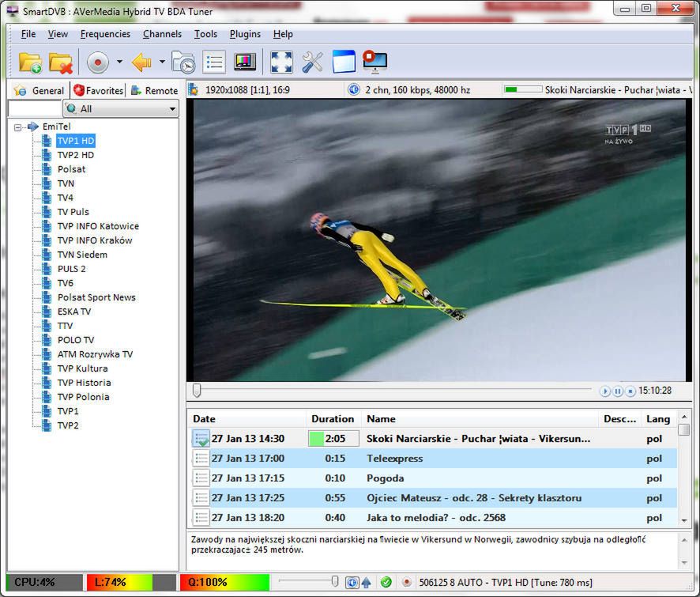Collapse the EmiTel tree node
Screen dimensions: 700x597
click(x=17, y=127)
